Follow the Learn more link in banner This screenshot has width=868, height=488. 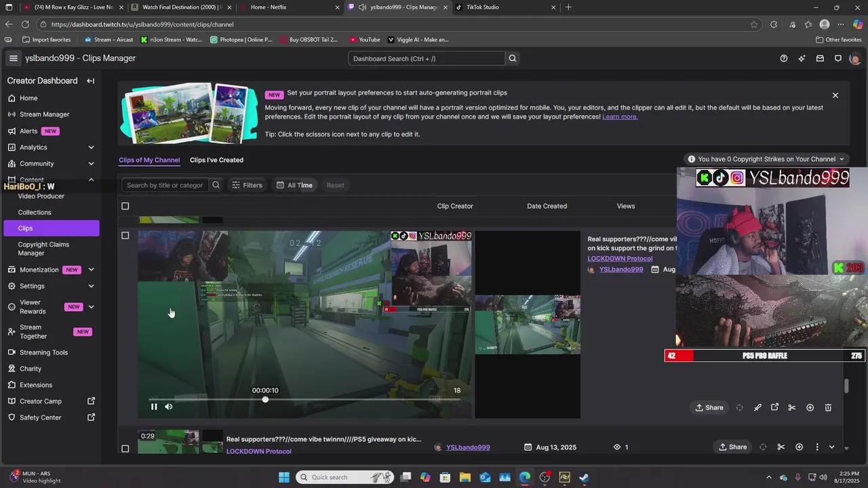coord(620,117)
